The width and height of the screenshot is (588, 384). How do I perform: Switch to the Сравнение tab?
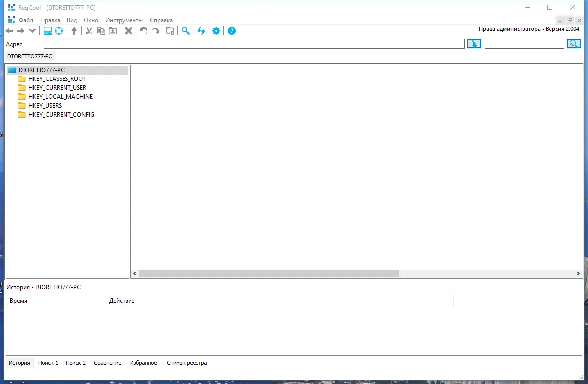(108, 363)
